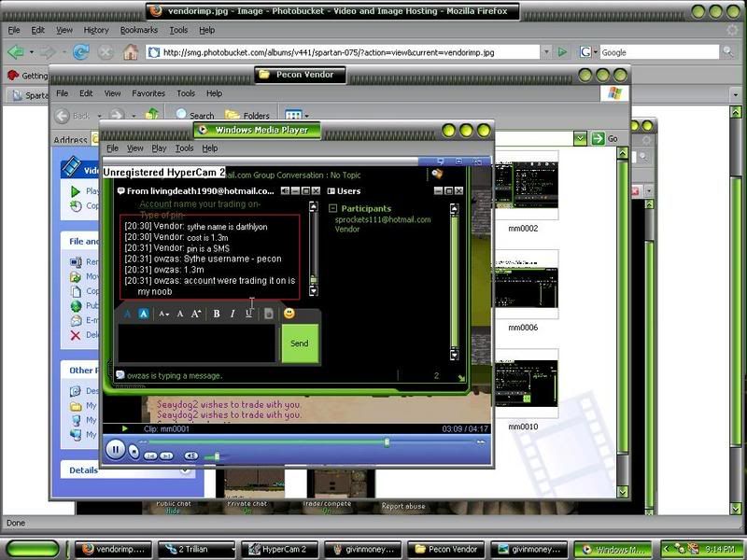Move the Media Player seek bar handle
Screen dimensions: 747x560
(387, 442)
